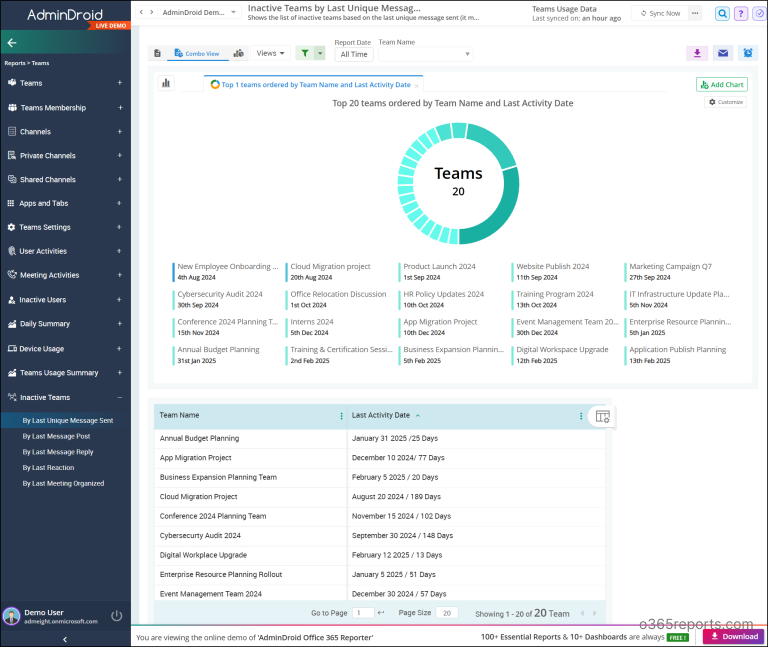Open the AdminDroid Demo tenant dropdown
768x647 pixels.
pos(199,12)
